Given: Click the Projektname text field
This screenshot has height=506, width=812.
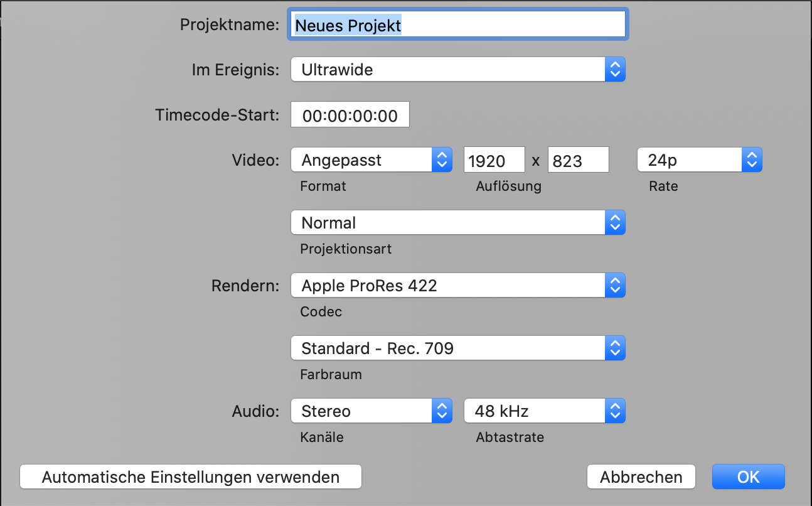Looking at the screenshot, I should pos(458,25).
